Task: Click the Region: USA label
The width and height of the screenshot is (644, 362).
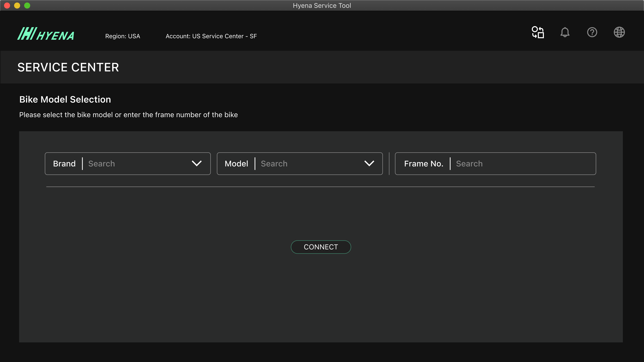Action: pos(122,36)
